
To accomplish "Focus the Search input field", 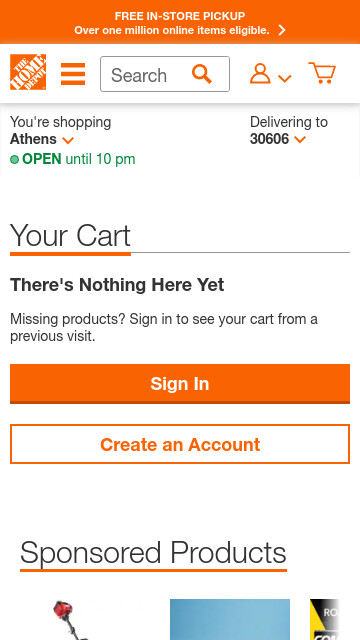I will (145, 74).
